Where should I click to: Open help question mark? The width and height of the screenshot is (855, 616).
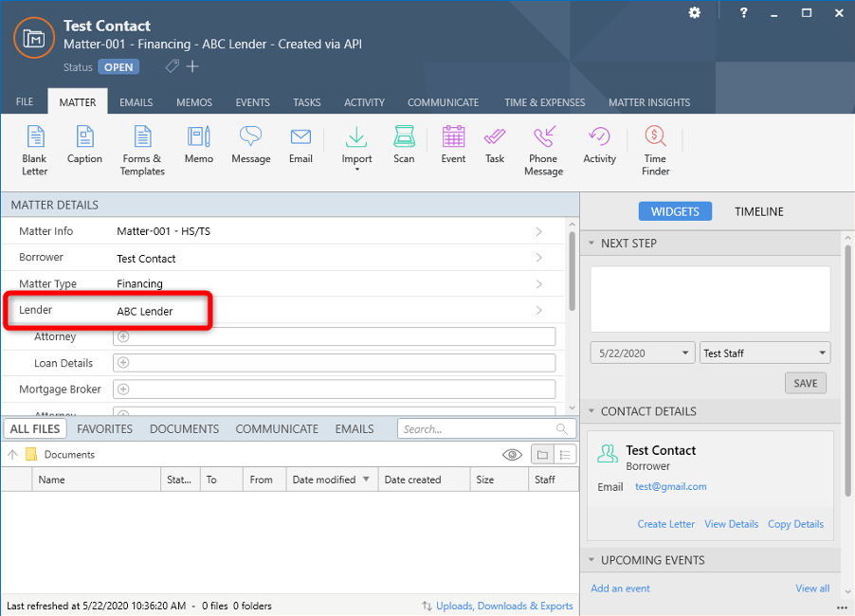(744, 12)
